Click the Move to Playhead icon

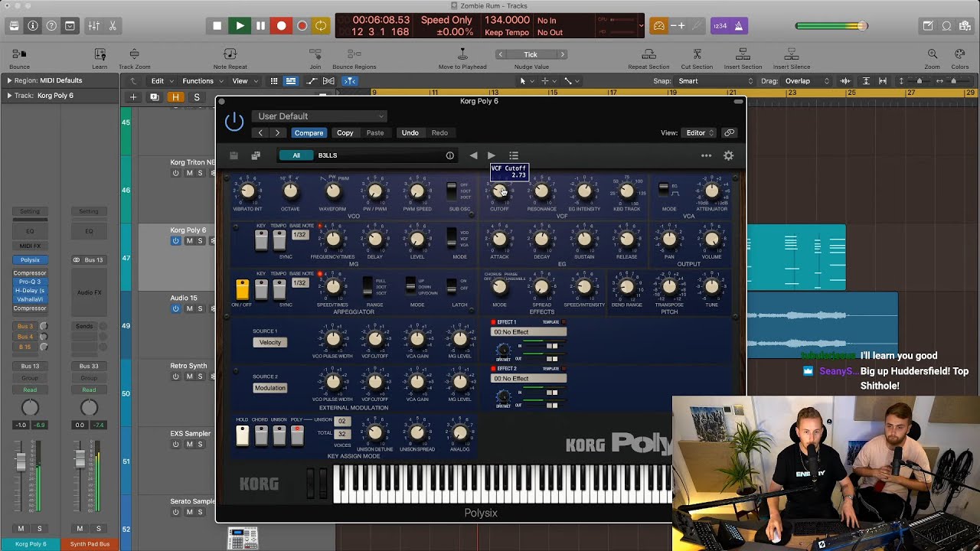click(462, 54)
